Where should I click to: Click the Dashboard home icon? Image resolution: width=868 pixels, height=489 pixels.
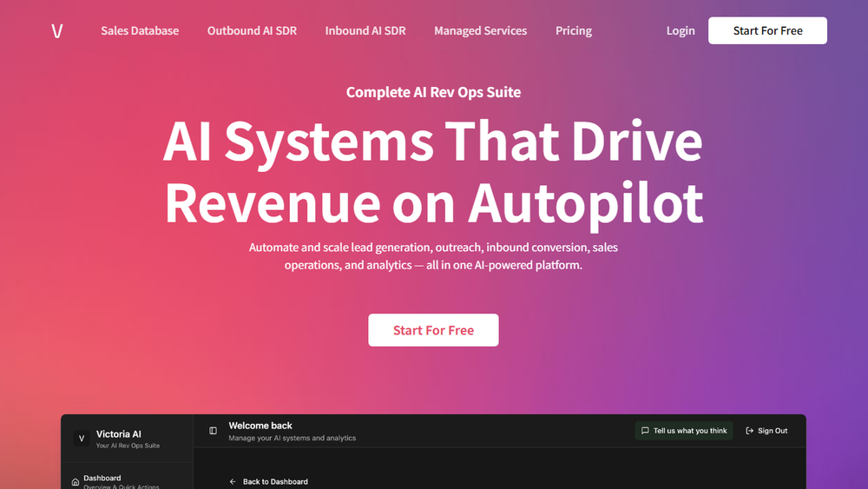click(x=76, y=482)
